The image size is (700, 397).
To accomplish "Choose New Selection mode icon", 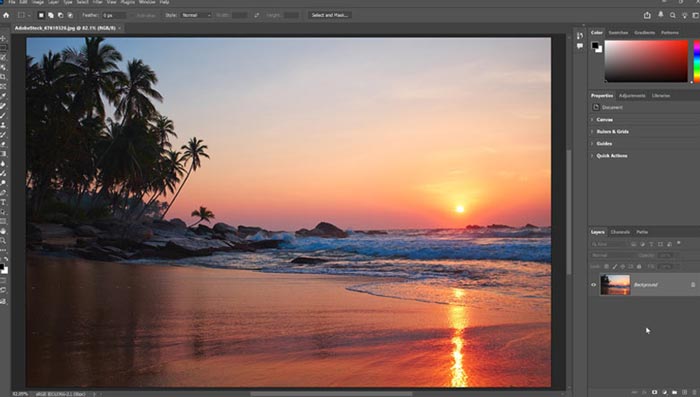I will (x=41, y=15).
